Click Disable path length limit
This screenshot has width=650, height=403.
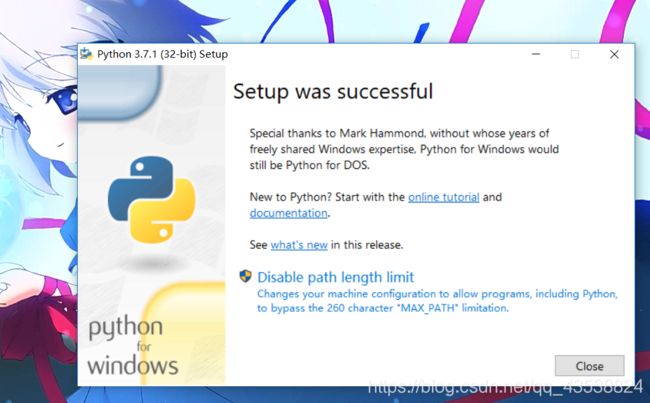(x=335, y=277)
